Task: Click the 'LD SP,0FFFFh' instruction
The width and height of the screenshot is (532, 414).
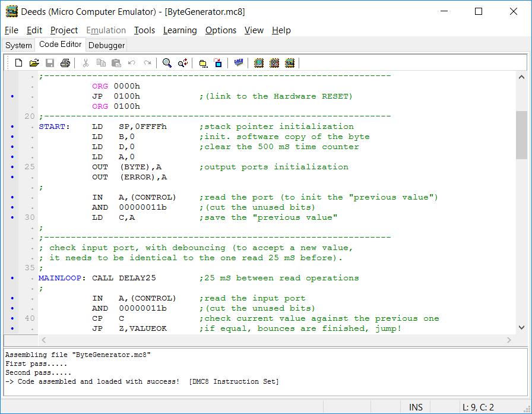Action: tap(129, 127)
